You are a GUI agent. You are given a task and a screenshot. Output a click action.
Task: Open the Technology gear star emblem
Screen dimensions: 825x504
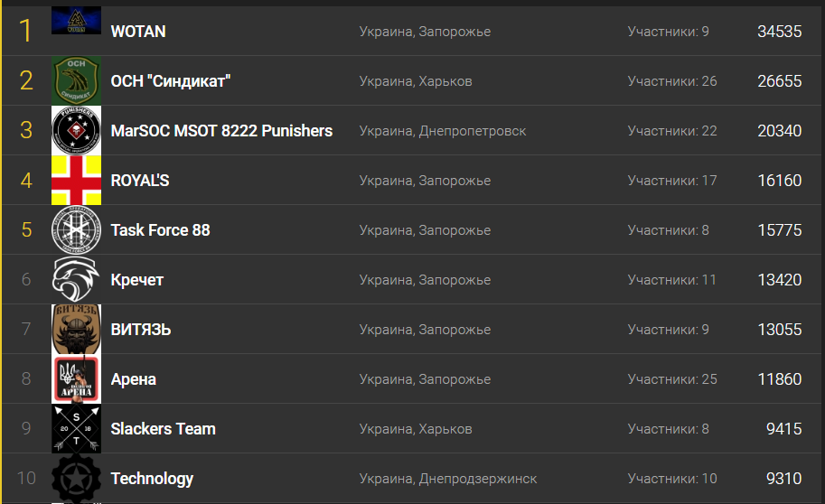76,478
